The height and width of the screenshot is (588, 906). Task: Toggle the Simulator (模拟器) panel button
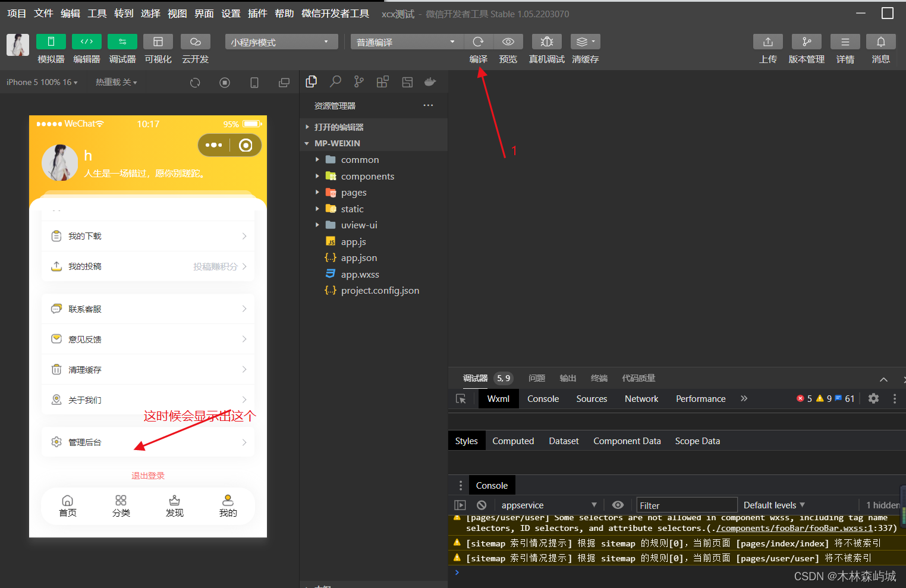[x=51, y=42]
